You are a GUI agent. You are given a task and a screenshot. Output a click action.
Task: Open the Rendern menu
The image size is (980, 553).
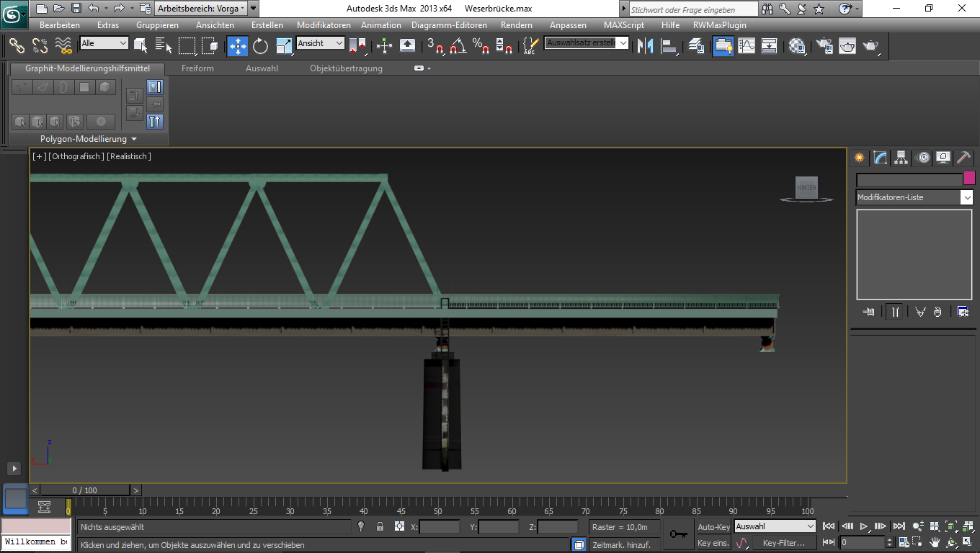pos(516,25)
